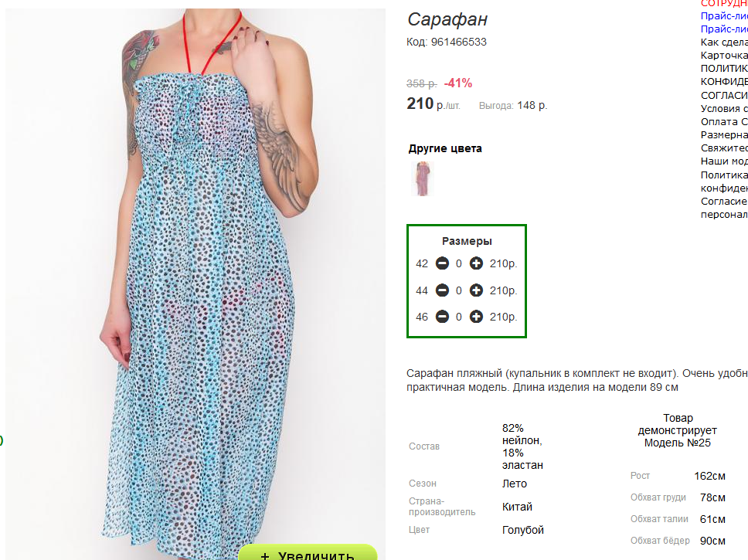Open the Оплата sidebar menu item
The height and width of the screenshot is (560, 748).
click(x=724, y=121)
